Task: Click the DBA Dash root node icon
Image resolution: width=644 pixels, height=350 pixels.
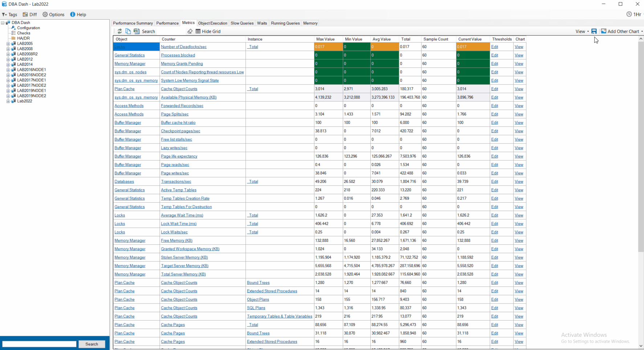Action: point(8,23)
